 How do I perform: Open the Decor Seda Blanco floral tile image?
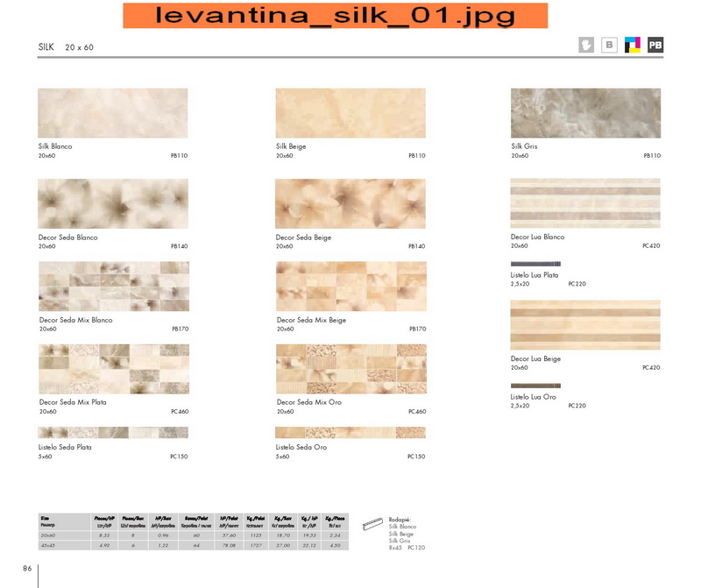[113, 204]
